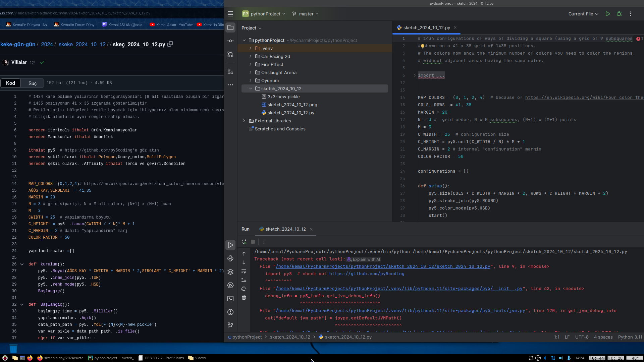This screenshot has height=362, width=644.
Task: Toggle soft-wrap in run console
Action: pyautogui.click(x=244, y=271)
